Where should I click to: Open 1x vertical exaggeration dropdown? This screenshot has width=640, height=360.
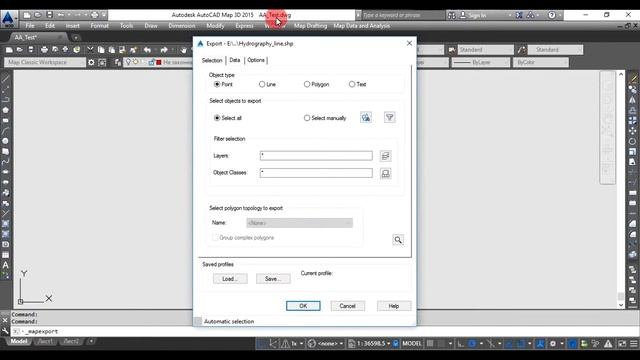coord(296,344)
